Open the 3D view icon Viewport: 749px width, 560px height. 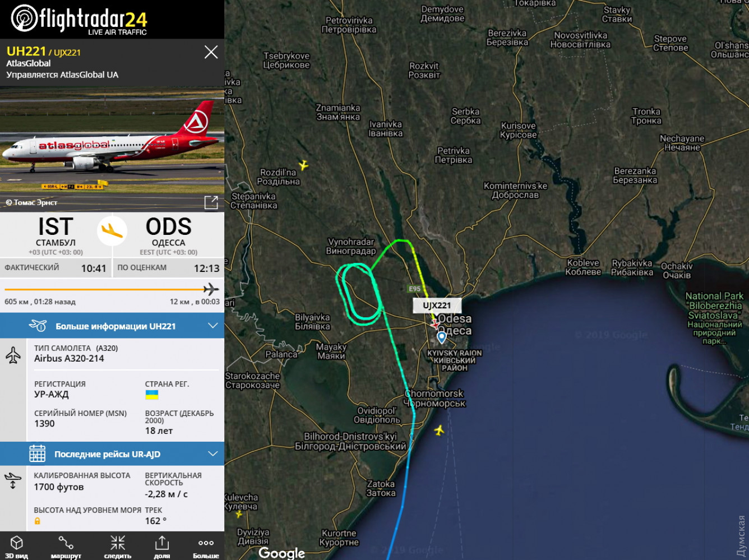(x=17, y=547)
